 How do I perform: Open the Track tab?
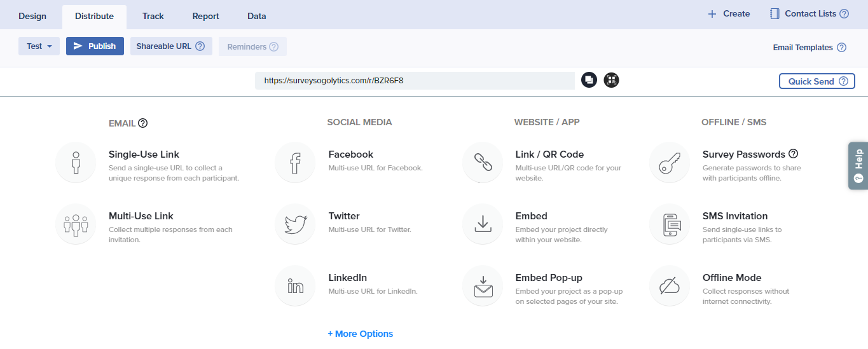[153, 16]
